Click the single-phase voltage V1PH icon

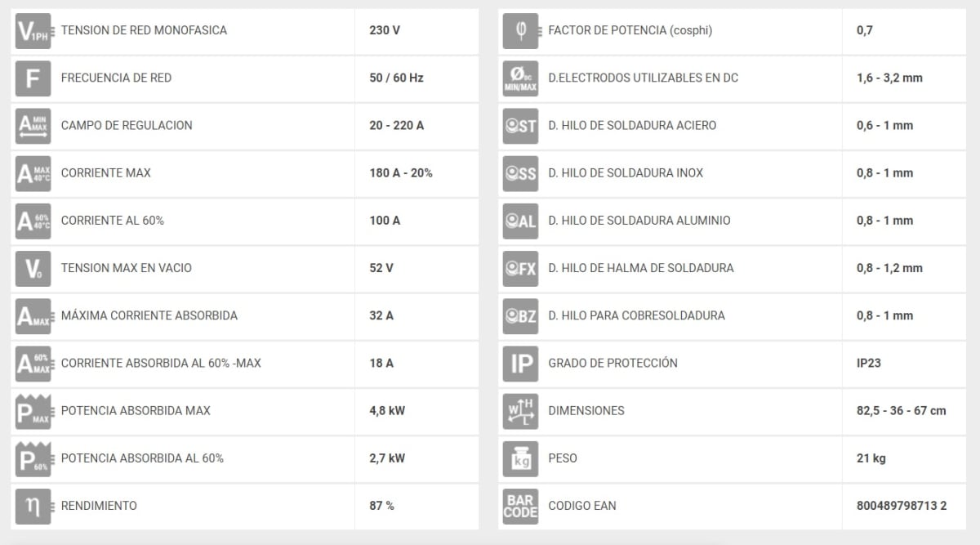click(x=33, y=31)
